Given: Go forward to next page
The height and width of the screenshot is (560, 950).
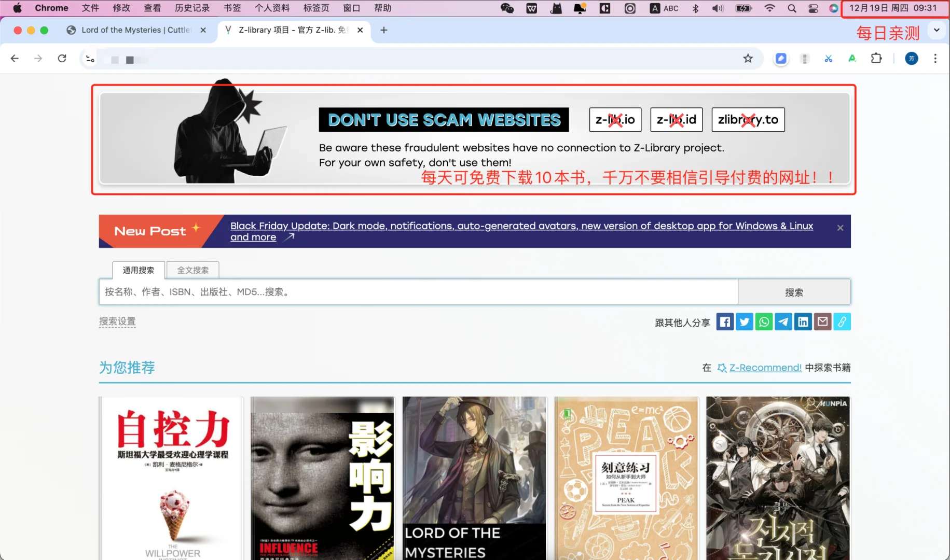Looking at the screenshot, I should (38, 59).
